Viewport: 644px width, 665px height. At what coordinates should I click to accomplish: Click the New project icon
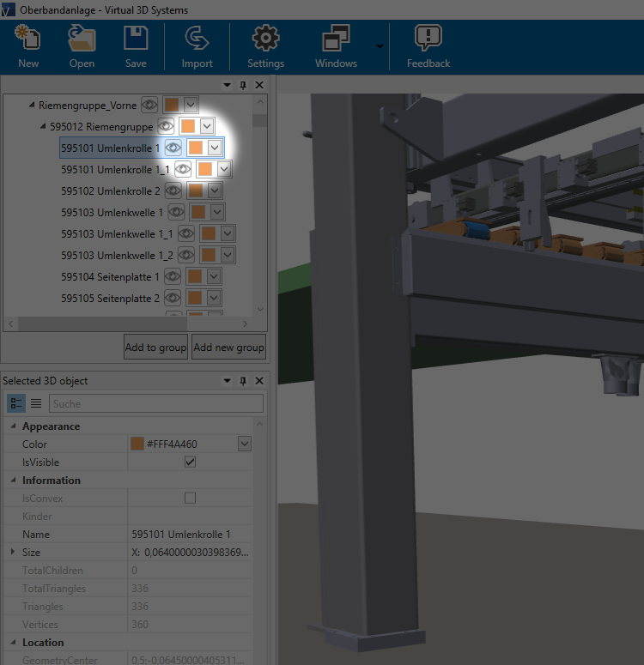(28, 38)
